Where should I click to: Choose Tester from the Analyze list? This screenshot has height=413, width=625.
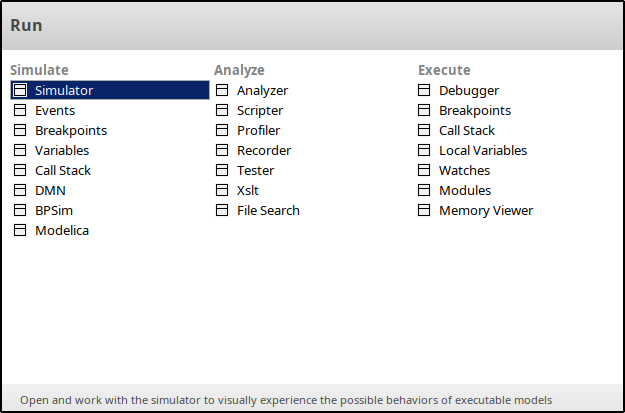[x=256, y=170]
